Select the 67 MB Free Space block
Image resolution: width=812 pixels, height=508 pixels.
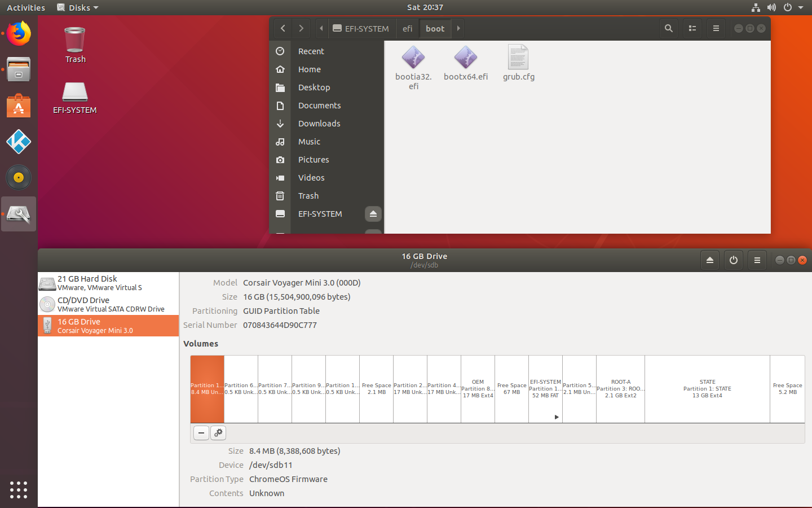click(x=512, y=389)
